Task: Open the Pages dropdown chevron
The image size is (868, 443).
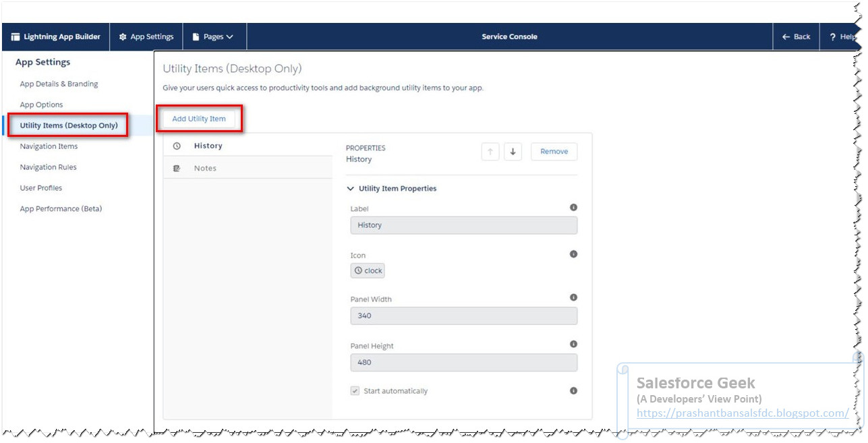Action: click(229, 37)
